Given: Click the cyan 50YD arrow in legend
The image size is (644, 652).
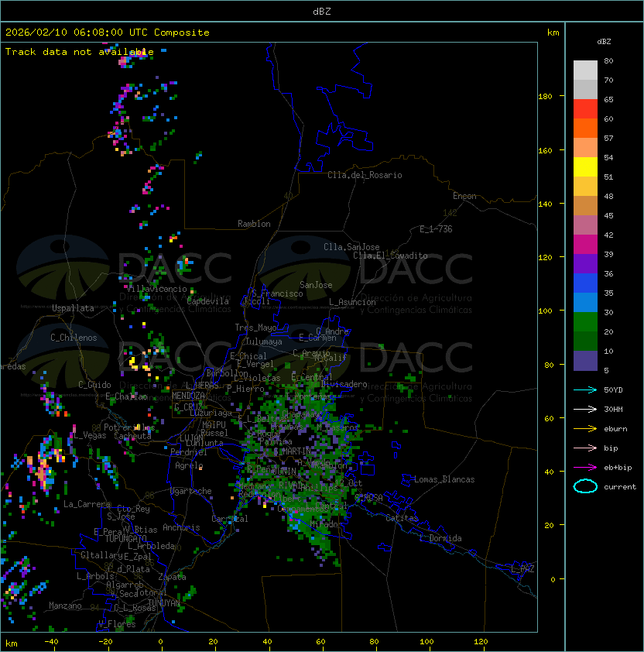Looking at the screenshot, I should pos(585,389).
